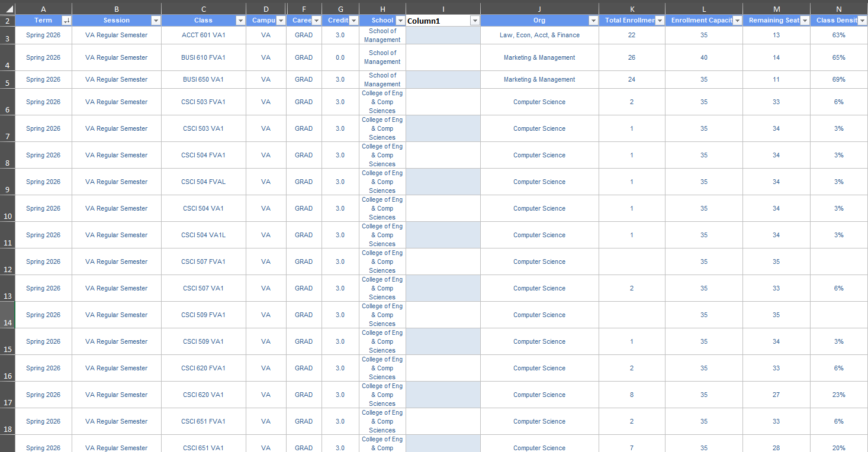This screenshot has width=868, height=452.
Task: Open the Column1 filter dropdown
Action: 474,21
